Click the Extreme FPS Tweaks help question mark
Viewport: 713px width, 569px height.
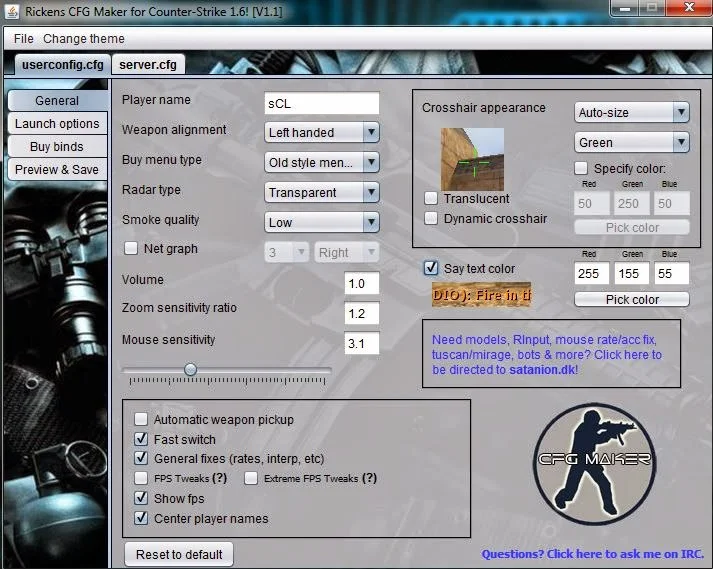pos(369,478)
